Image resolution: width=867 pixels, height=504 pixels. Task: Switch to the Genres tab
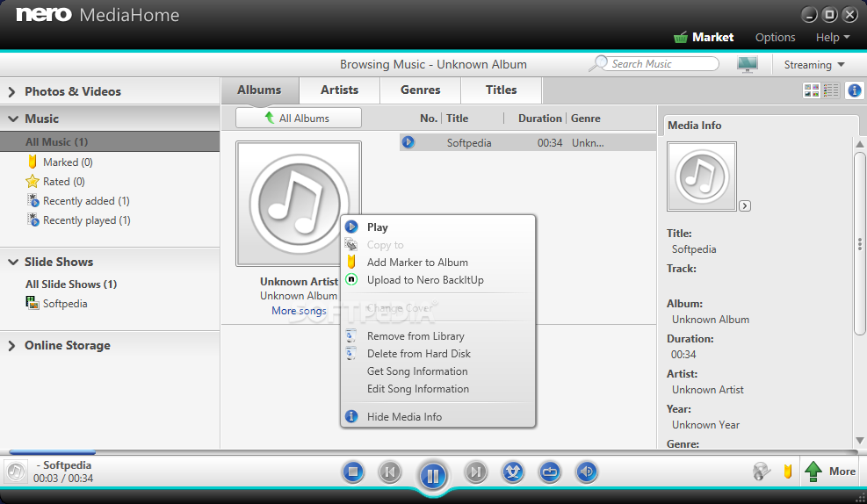click(x=420, y=90)
